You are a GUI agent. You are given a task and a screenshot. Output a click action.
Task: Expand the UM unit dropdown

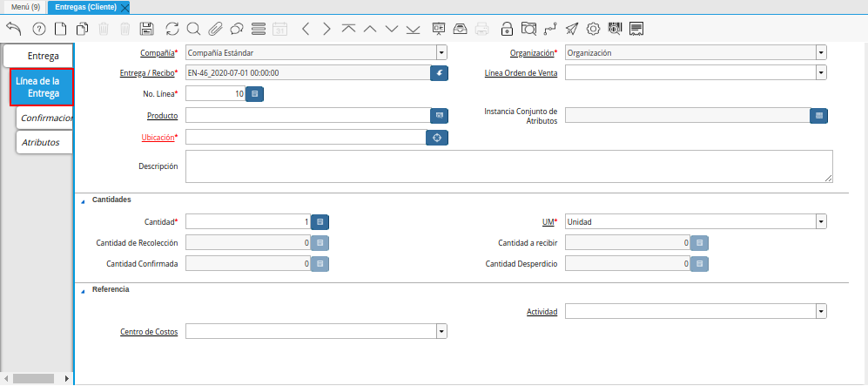pyautogui.click(x=821, y=222)
